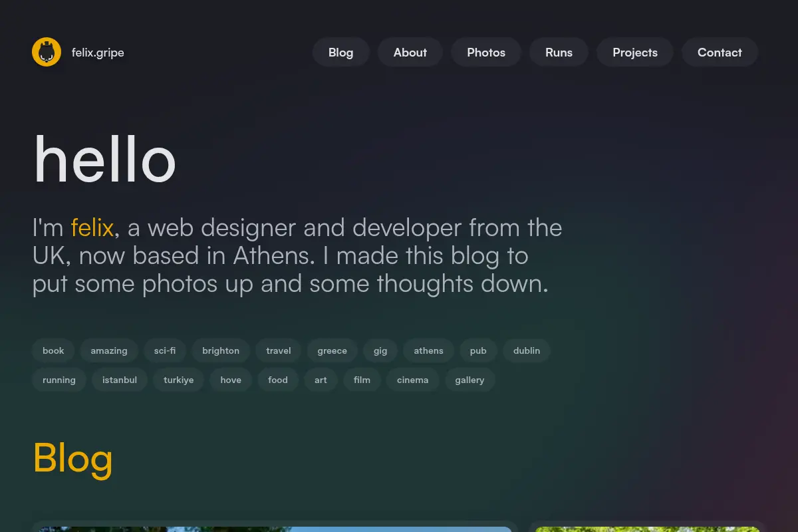Click the Contact nav button
The image size is (798, 532).
tap(720, 53)
